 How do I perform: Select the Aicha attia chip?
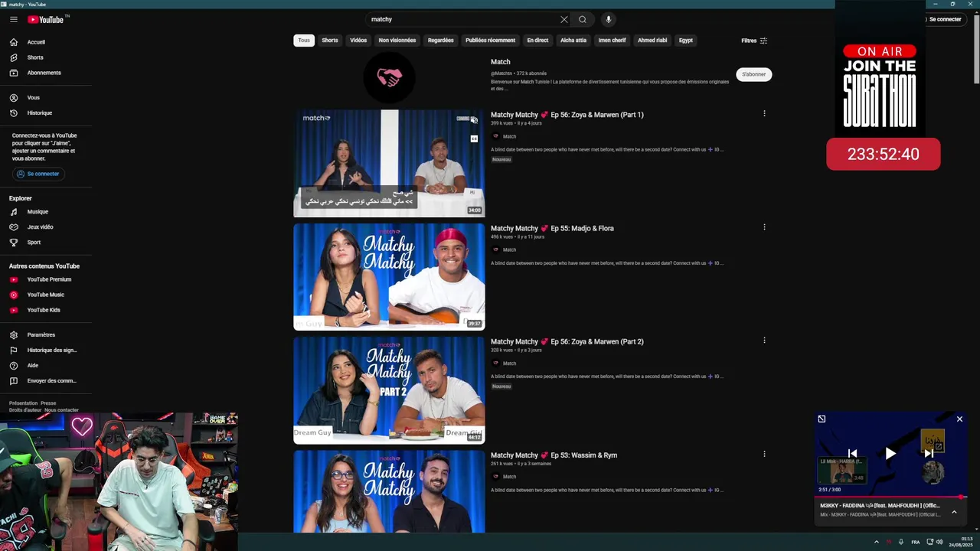tap(573, 41)
